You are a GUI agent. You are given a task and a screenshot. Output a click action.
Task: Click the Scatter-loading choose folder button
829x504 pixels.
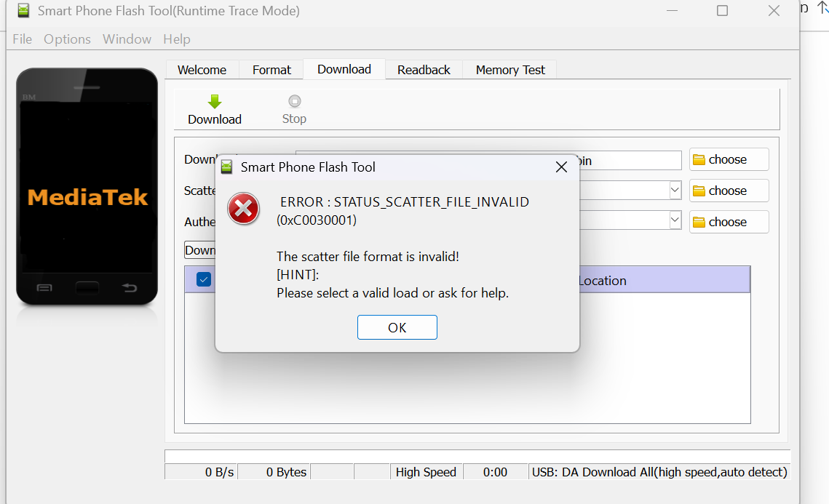coord(729,191)
